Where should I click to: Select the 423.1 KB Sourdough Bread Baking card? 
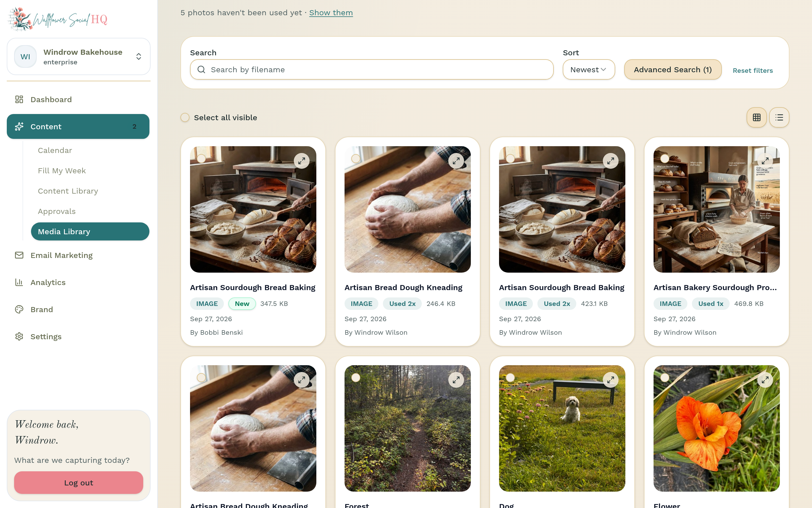point(510,159)
